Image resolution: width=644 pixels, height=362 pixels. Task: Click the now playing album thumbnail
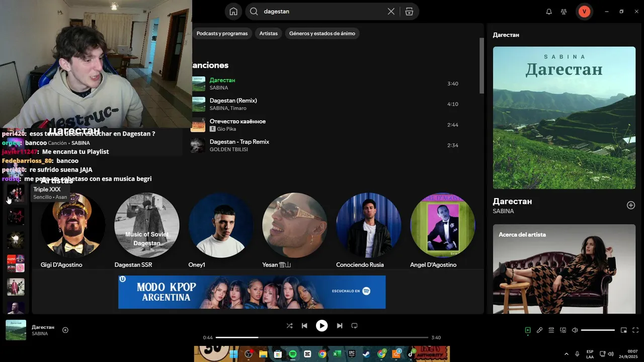[x=16, y=330]
